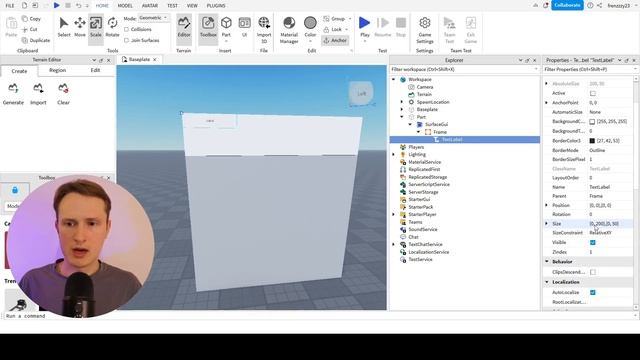Open the PLUGINS ribbon tab
Screen dimensions: 640x360
point(216,6)
